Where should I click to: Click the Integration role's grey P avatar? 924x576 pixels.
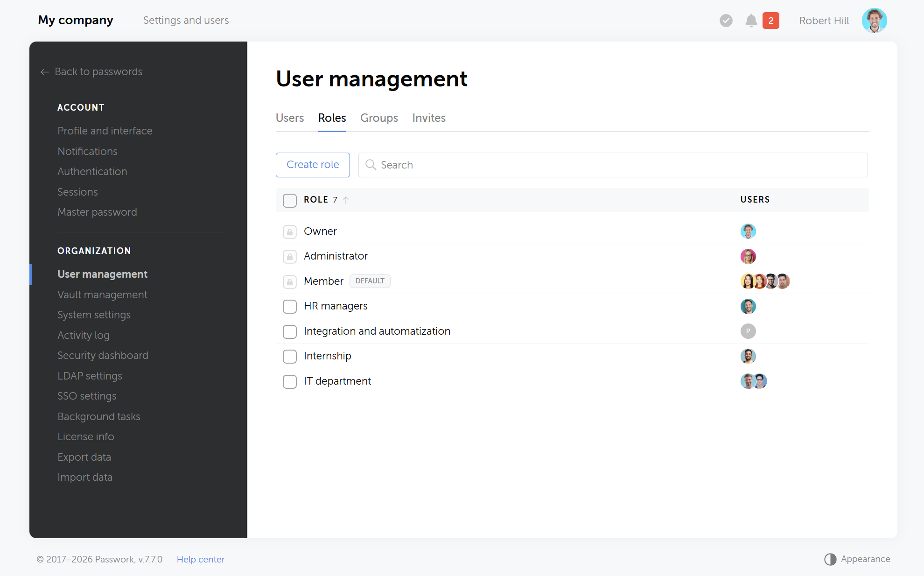[x=748, y=331]
